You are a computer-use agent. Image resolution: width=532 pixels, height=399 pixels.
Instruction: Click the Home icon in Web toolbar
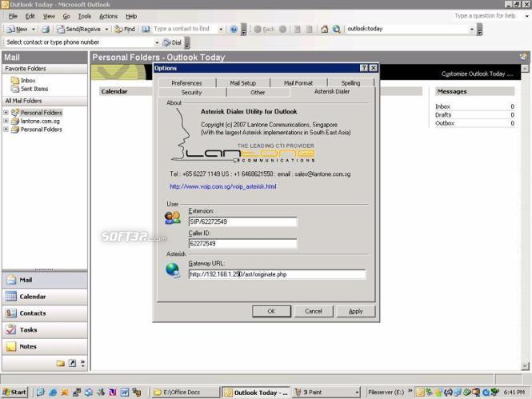pos(325,29)
